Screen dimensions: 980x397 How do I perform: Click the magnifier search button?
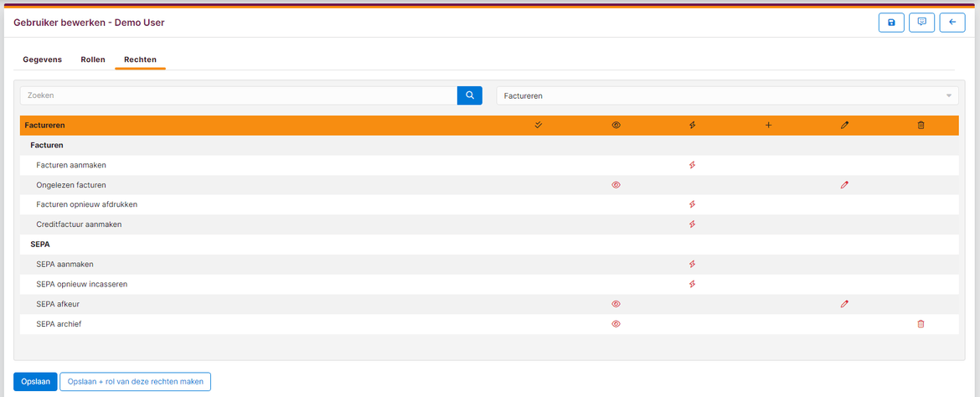tap(470, 95)
